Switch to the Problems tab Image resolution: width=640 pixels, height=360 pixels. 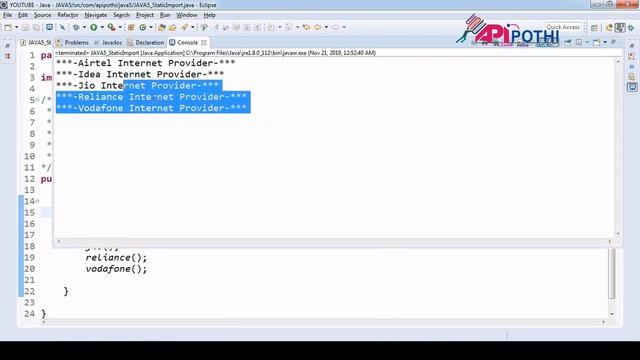(72, 42)
